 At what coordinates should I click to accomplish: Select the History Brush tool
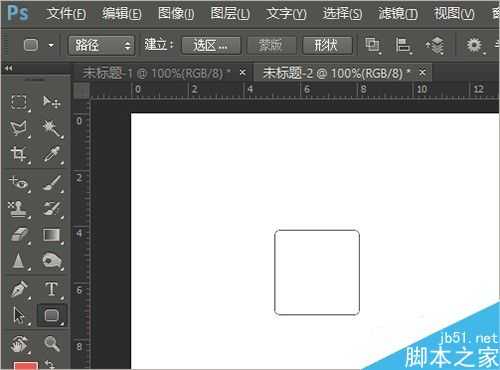(52, 209)
